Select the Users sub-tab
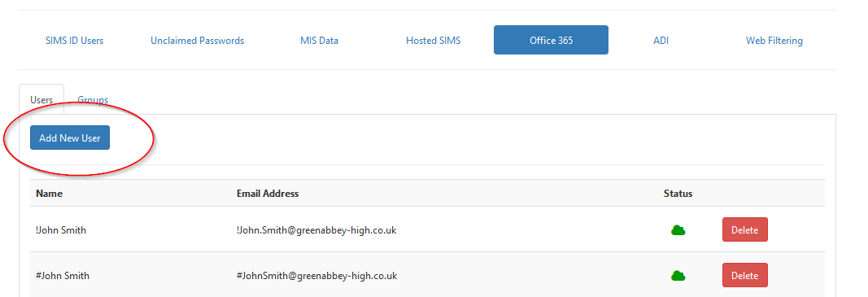The image size is (868, 297). coord(41,100)
